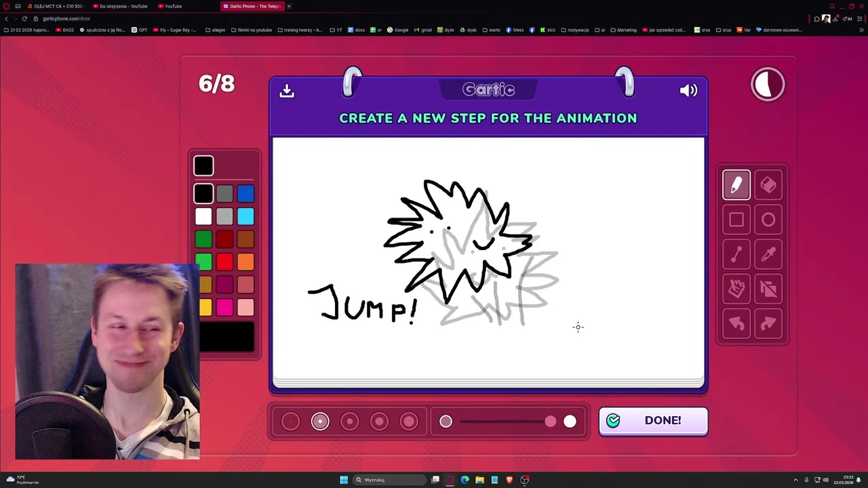
Task: Open the Marketing bookmark folder
Action: point(624,30)
